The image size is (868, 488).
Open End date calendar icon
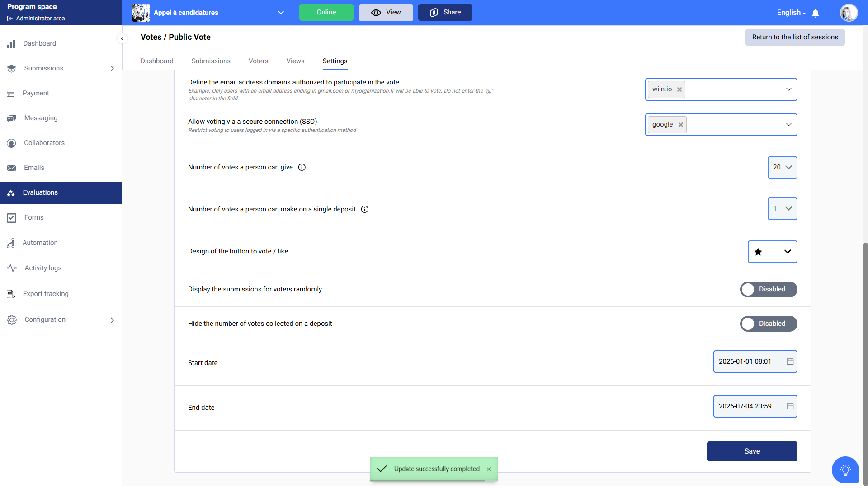tap(790, 406)
